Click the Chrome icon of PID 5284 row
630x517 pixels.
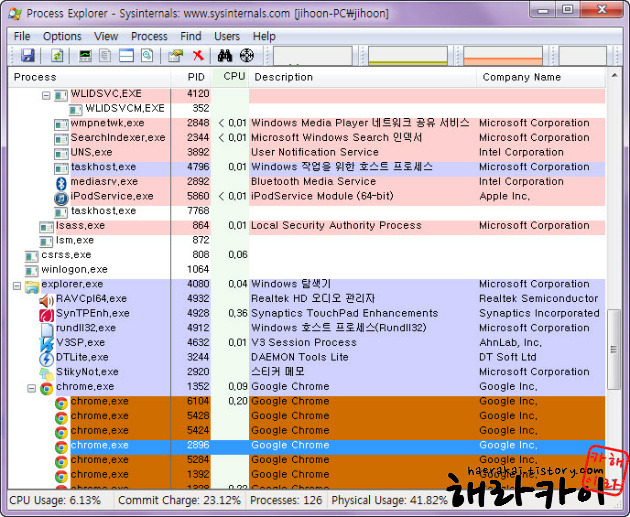click(61, 462)
